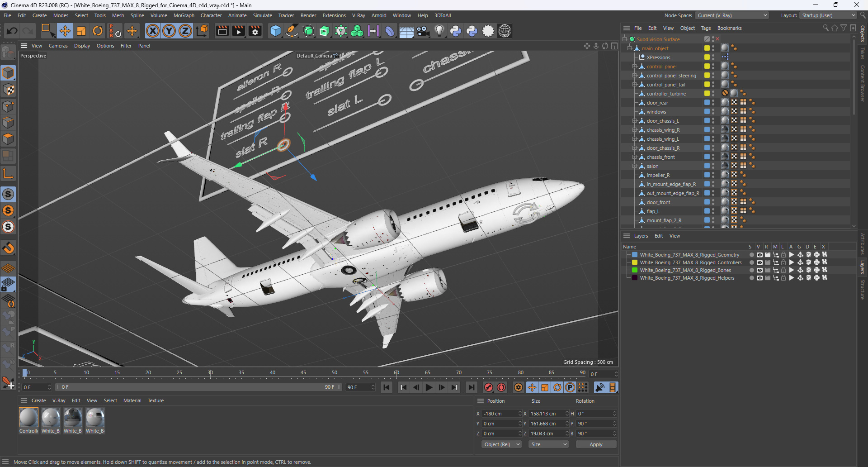The width and height of the screenshot is (868, 467).
Task: Open Object (Rel) coordinate dropdown
Action: coord(501,444)
